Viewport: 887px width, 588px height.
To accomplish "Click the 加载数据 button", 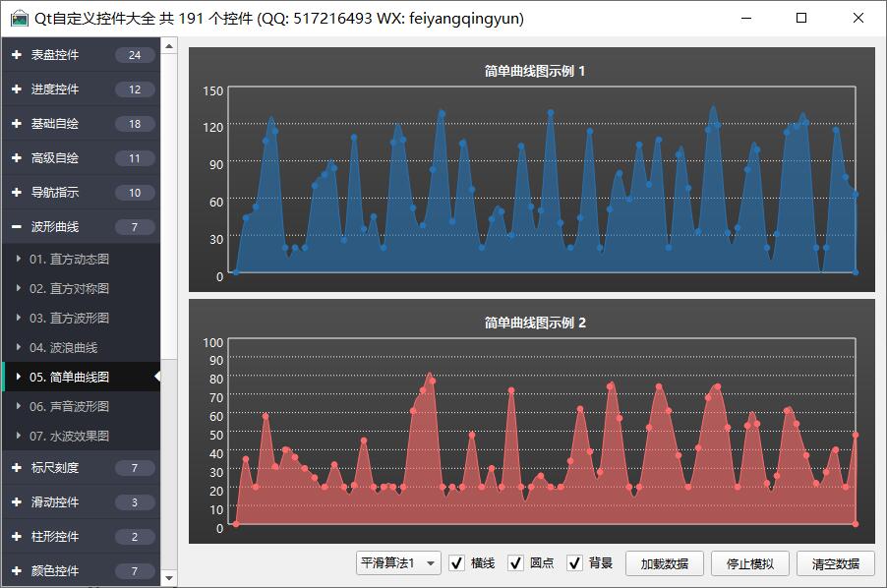I will coord(665,563).
